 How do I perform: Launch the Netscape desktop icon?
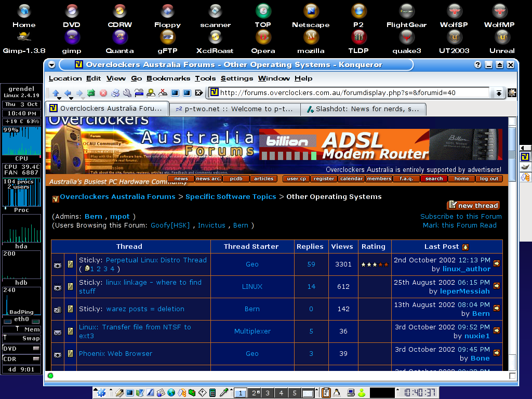[311, 16]
